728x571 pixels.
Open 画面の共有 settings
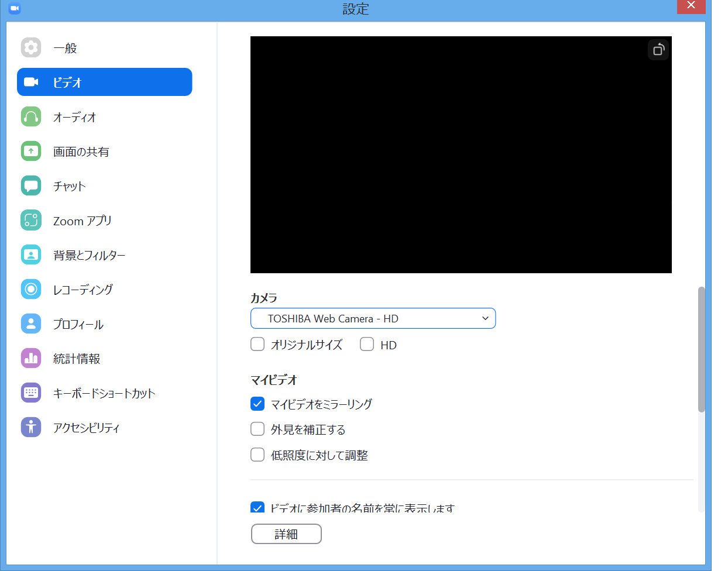[x=104, y=151]
